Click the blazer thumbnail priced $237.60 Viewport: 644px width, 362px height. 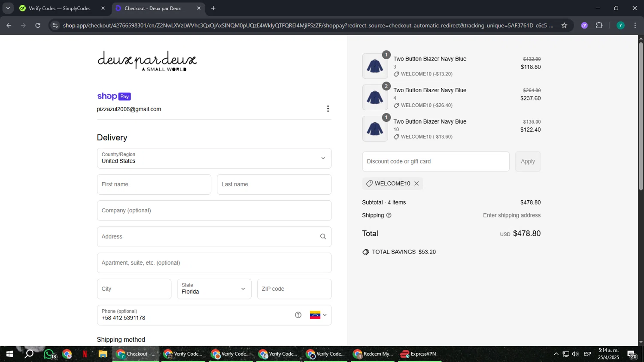click(375, 97)
